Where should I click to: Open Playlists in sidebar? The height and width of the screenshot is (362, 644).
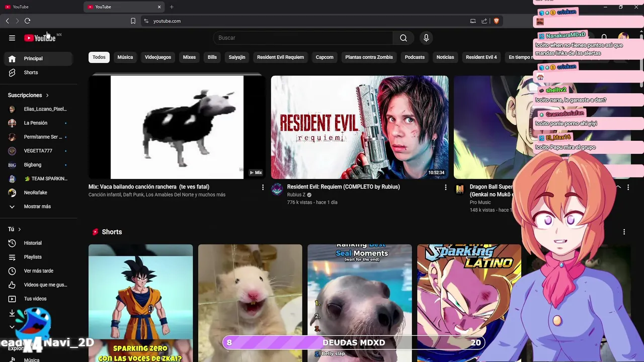point(38,257)
